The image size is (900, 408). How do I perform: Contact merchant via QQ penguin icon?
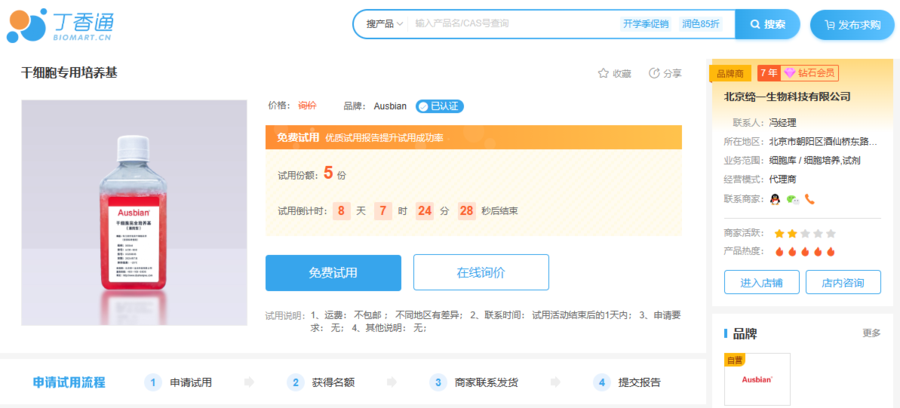click(x=776, y=199)
